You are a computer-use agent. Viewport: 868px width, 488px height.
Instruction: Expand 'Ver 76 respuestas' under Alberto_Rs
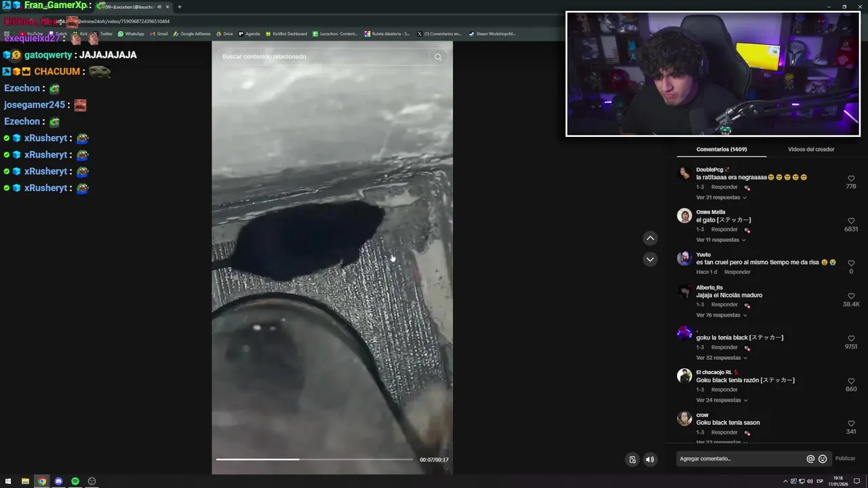721,315
